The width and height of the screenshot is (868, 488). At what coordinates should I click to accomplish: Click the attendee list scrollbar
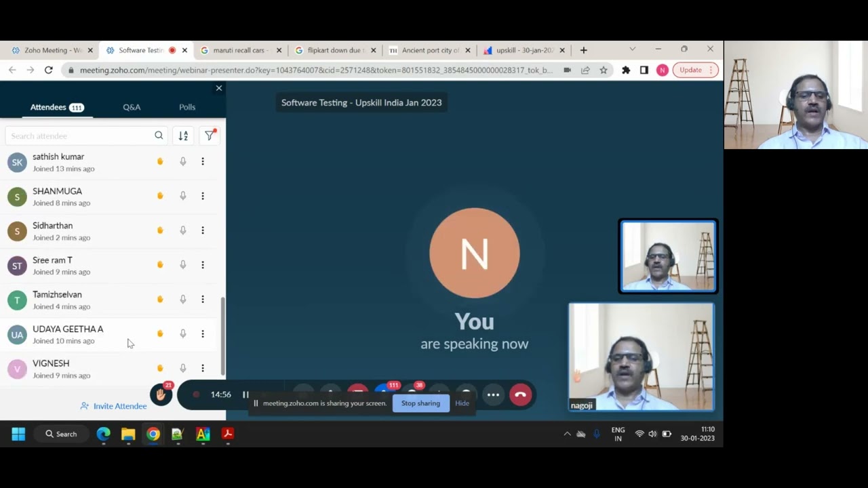click(222, 335)
